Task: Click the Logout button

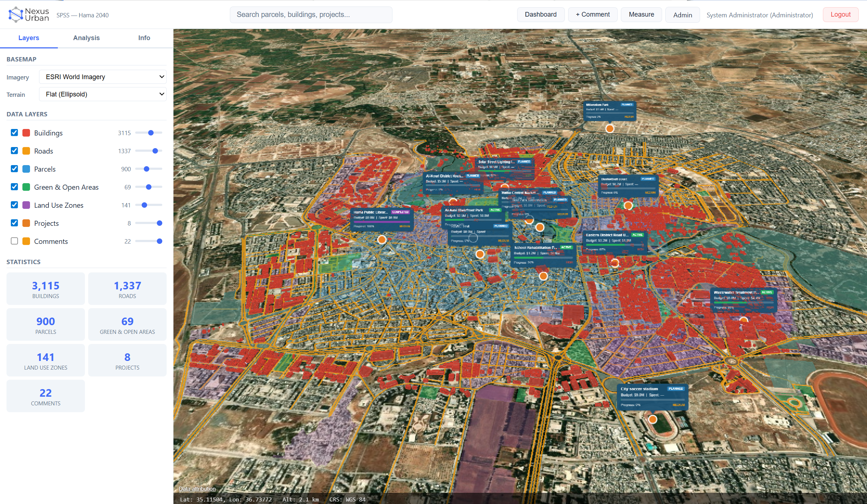Action: [841, 14]
